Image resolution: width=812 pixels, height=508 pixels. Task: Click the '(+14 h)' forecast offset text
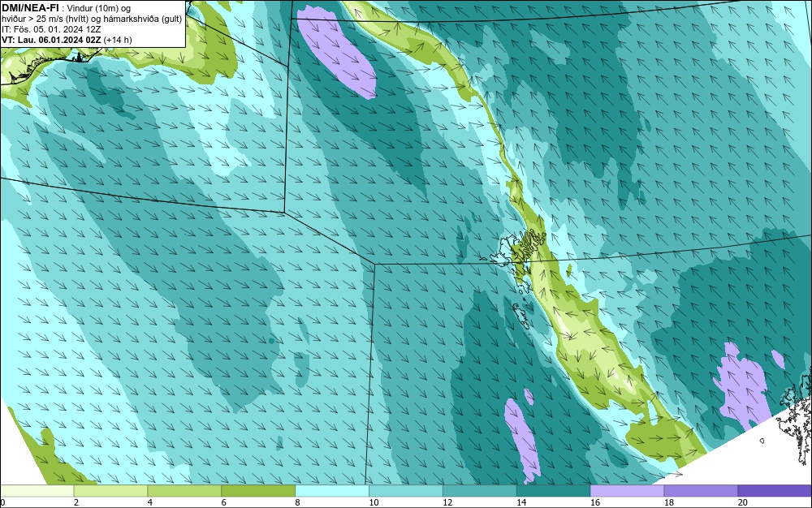(x=118, y=39)
